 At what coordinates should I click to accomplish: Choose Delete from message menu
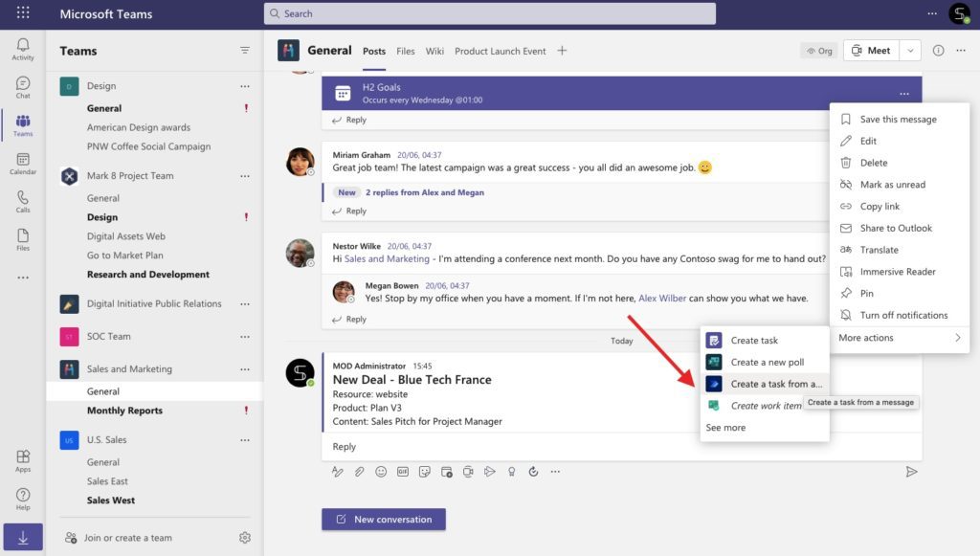pyautogui.click(x=900, y=163)
